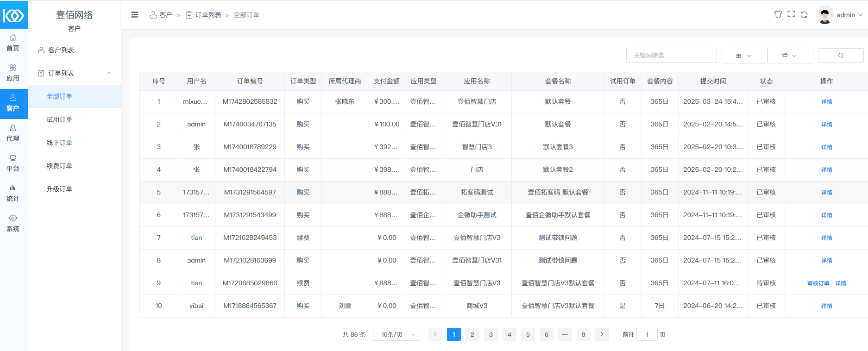Viewport: 868px width, 351px height.
Task: Click the 关键词筛选 keyword filter field
Action: tap(672, 55)
